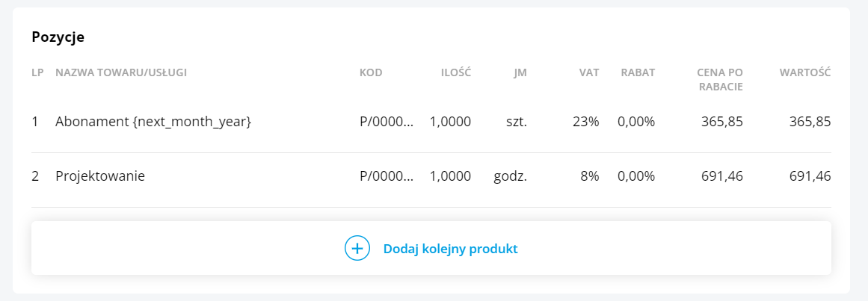The width and height of the screenshot is (868, 301).
Task: Click the truncated code of Abonament row
Action: click(x=387, y=122)
